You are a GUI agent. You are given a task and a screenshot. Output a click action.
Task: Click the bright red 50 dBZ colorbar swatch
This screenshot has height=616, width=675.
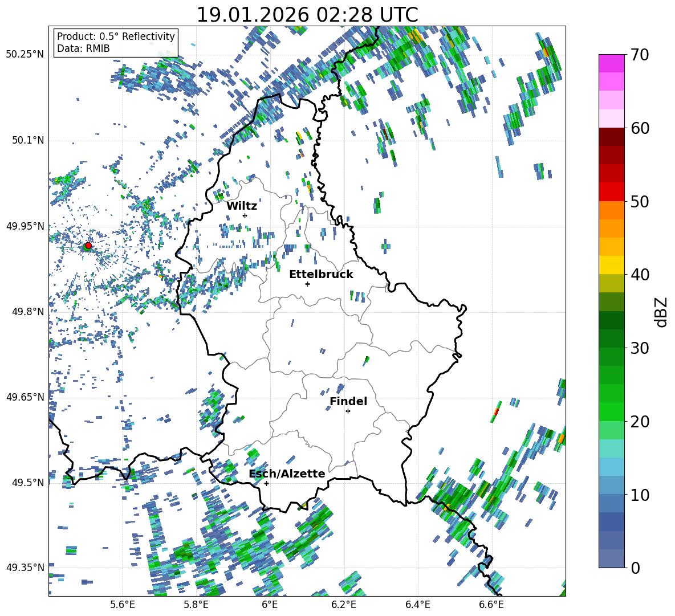point(612,192)
